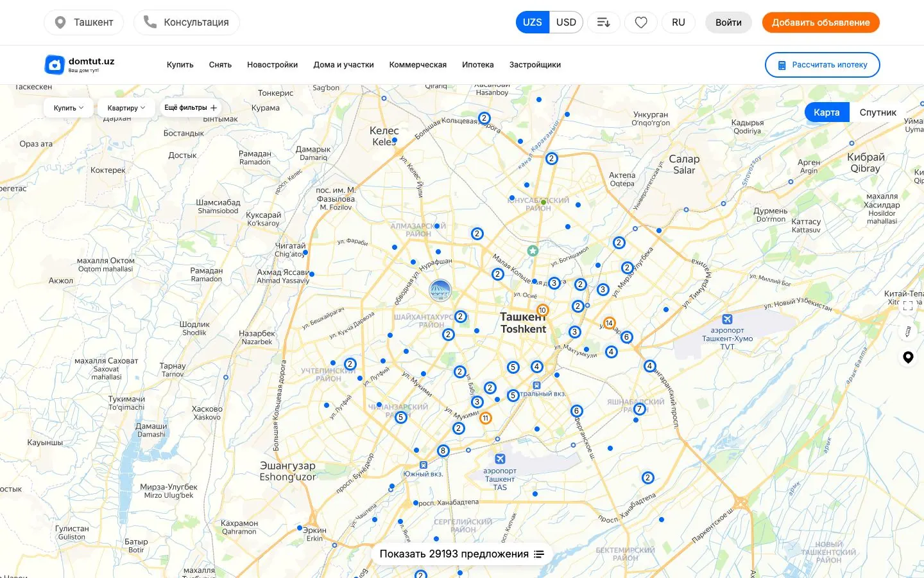Go to Новостройки section
Screen dimensions: 924x578
273,65
